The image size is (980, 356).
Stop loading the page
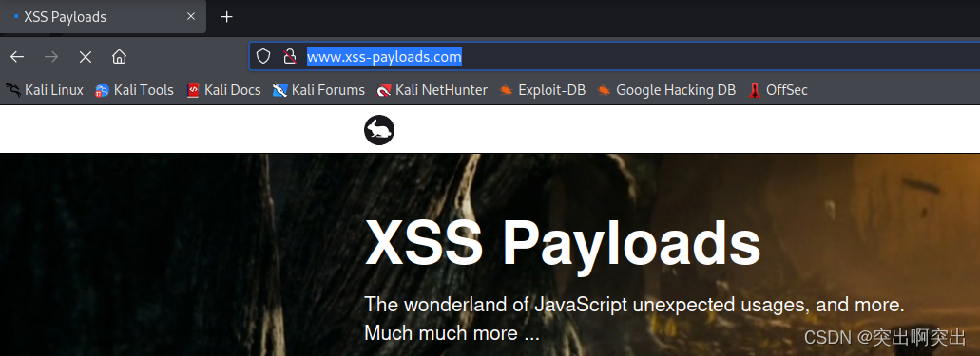click(x=86, y=57)
